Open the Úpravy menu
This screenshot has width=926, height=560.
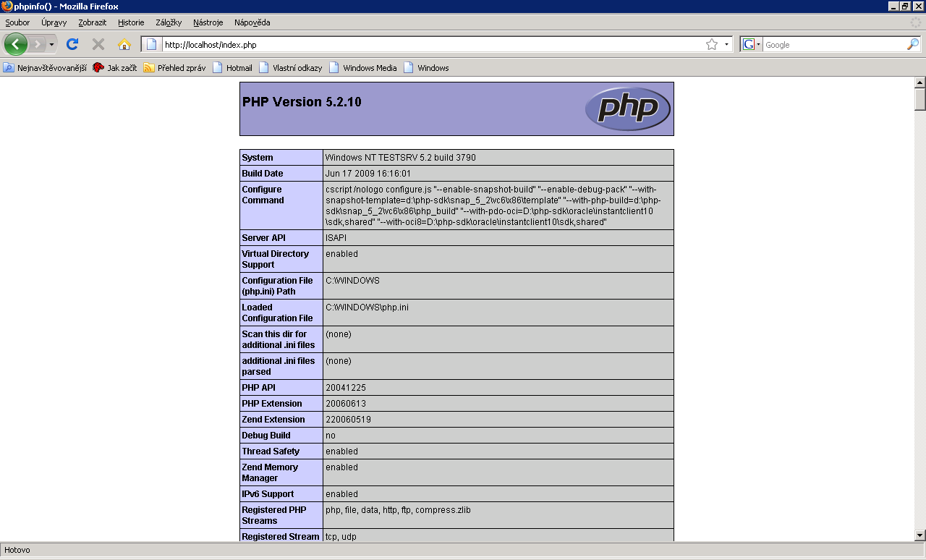tap(54, 22)
